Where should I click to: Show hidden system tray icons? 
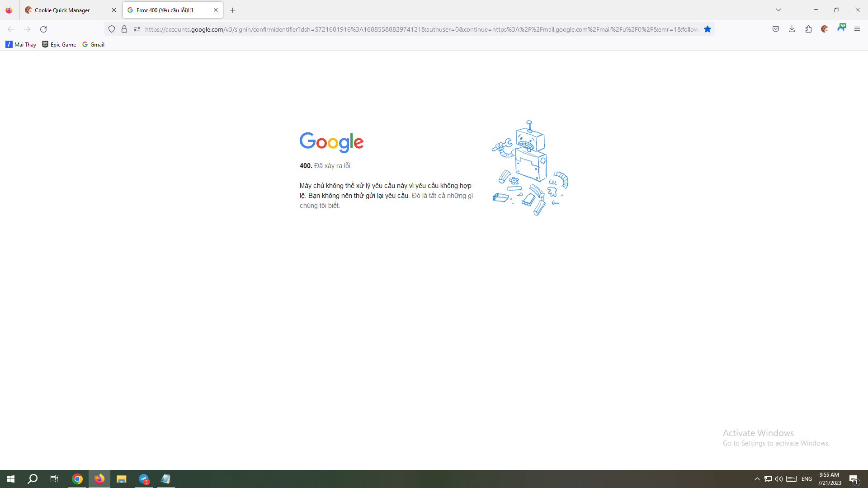(757, 479)
